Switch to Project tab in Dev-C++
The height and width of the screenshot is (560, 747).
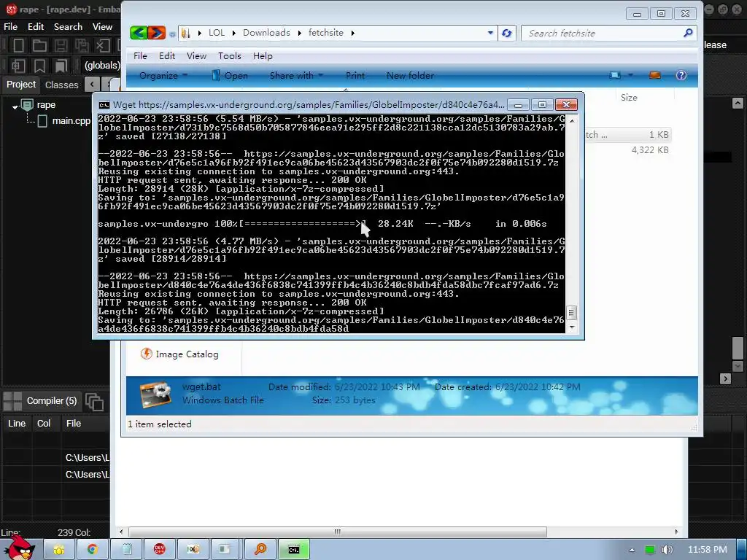point(21,85)
